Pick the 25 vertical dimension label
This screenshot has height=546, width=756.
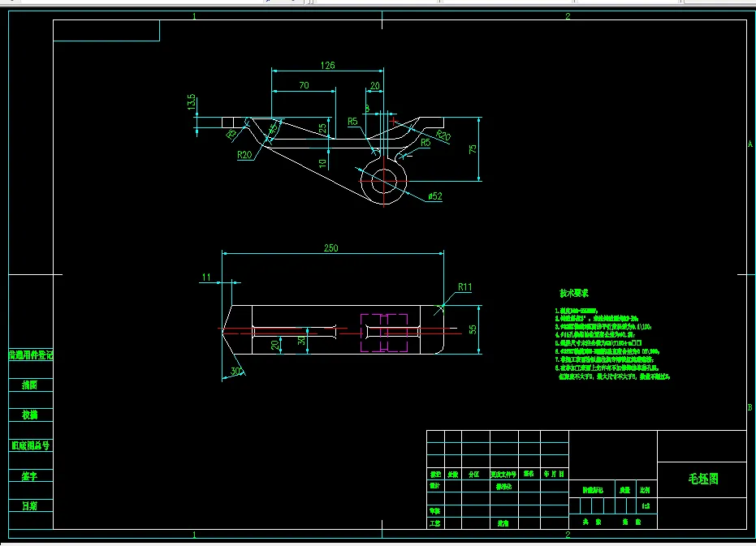pos(322,128)
